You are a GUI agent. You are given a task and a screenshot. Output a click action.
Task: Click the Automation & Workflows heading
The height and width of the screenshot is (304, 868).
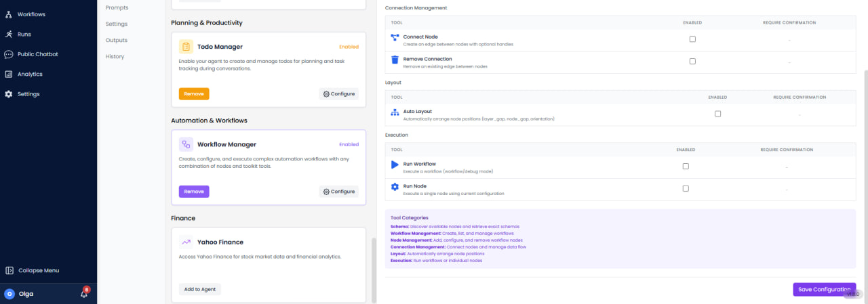pyautogui.click(x=209, y=121)
